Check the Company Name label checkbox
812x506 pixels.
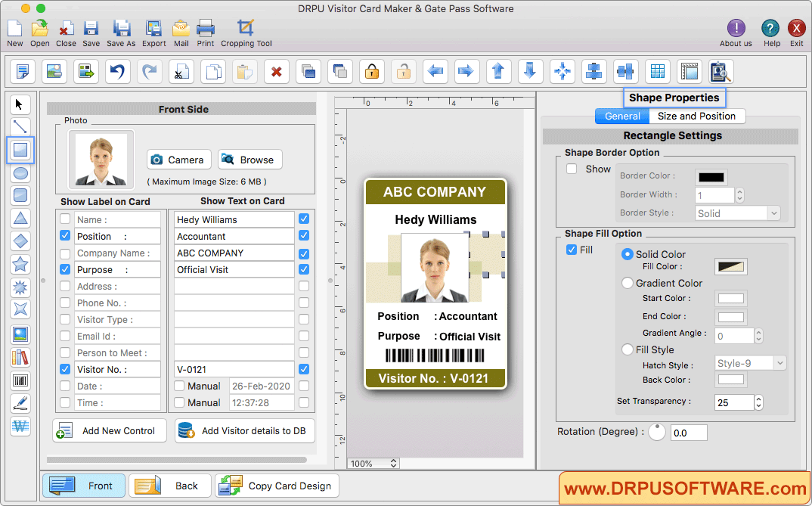(65, 253)
